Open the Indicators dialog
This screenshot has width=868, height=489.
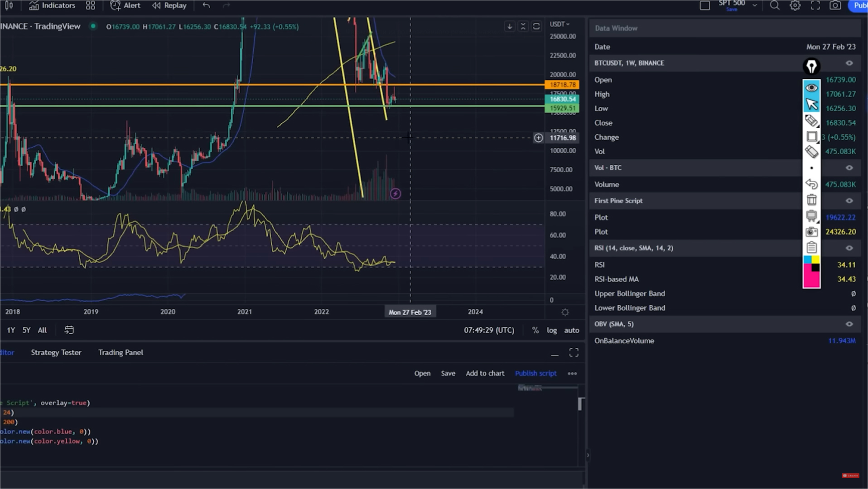(52, 5)
